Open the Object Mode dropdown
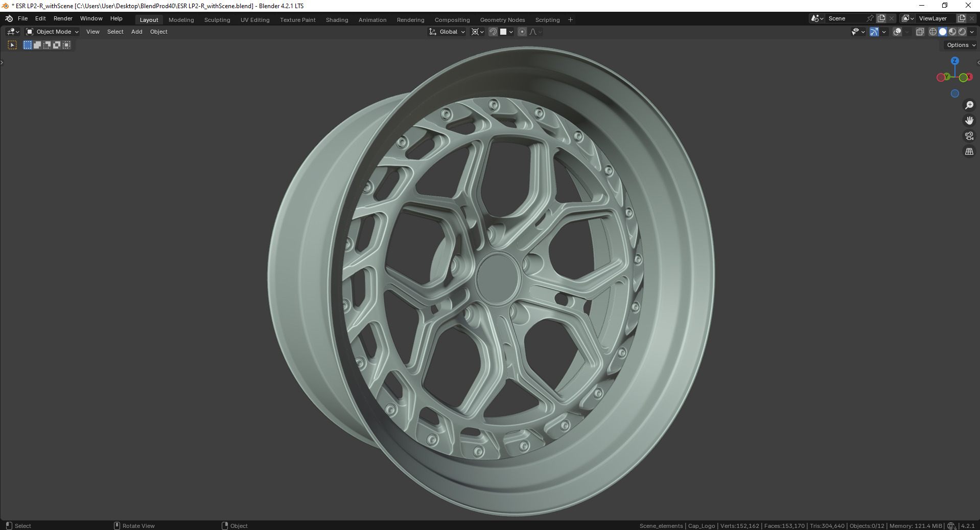The image size is (980, 530). click(52, 32)
